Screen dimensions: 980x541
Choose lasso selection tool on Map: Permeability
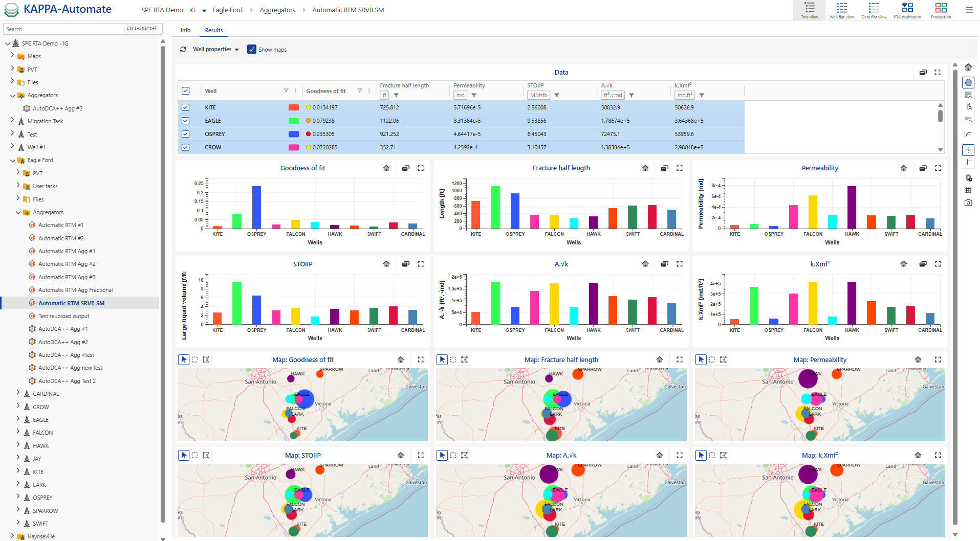click(x=723, y=359)
